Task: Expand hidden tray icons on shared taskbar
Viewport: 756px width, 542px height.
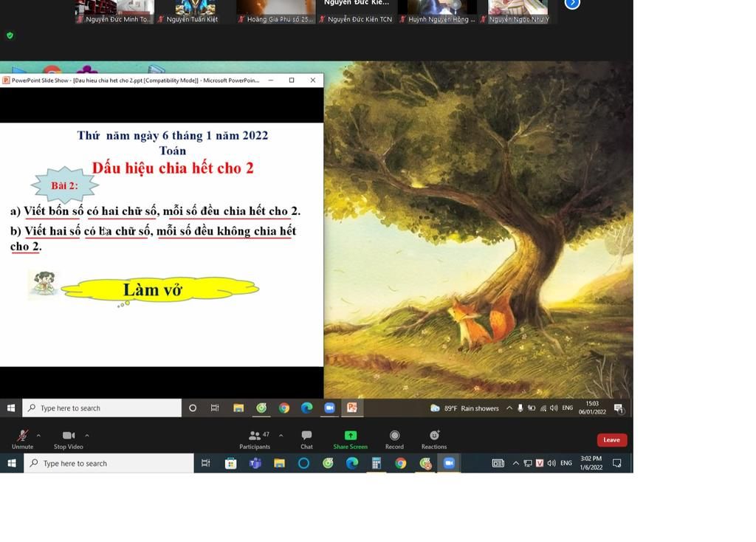Action: pyautogui.click(x=509, y=408)
